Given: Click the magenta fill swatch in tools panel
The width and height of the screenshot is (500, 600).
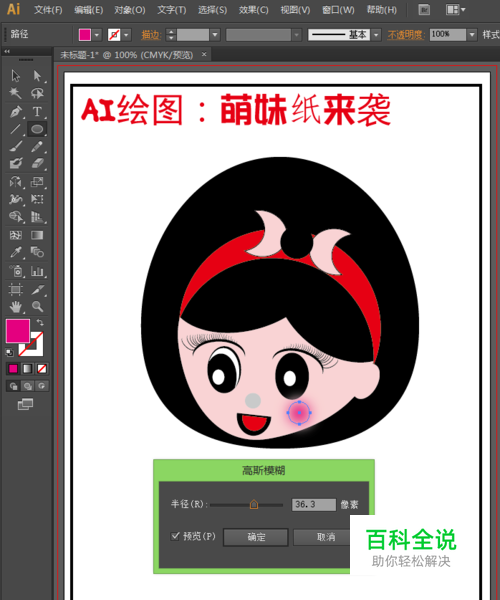Looking at the screenshot, I should (x=18, y=331).
